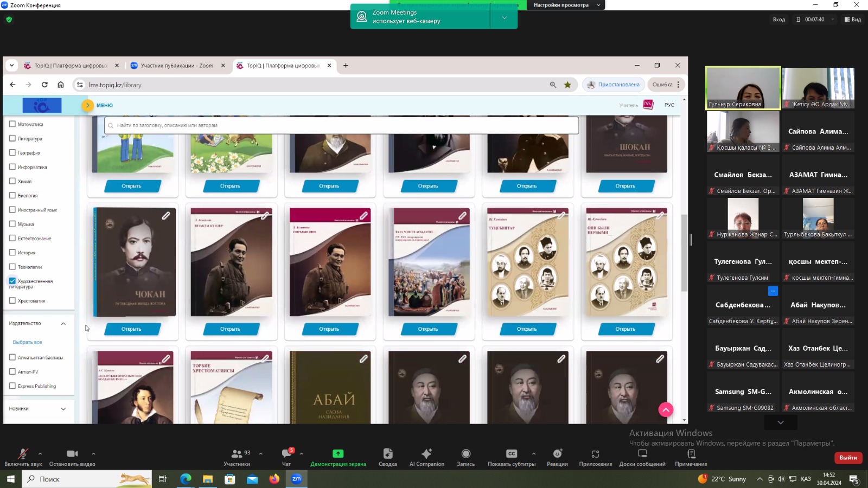Expand the Новинки section
This screenshot has width=868, height=488.
coord(63,409)
